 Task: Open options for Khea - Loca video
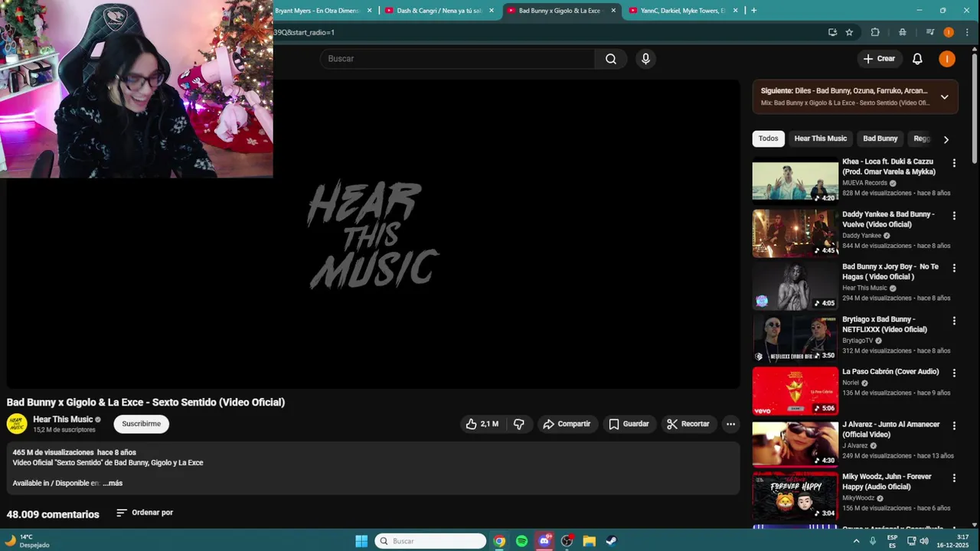954,163
